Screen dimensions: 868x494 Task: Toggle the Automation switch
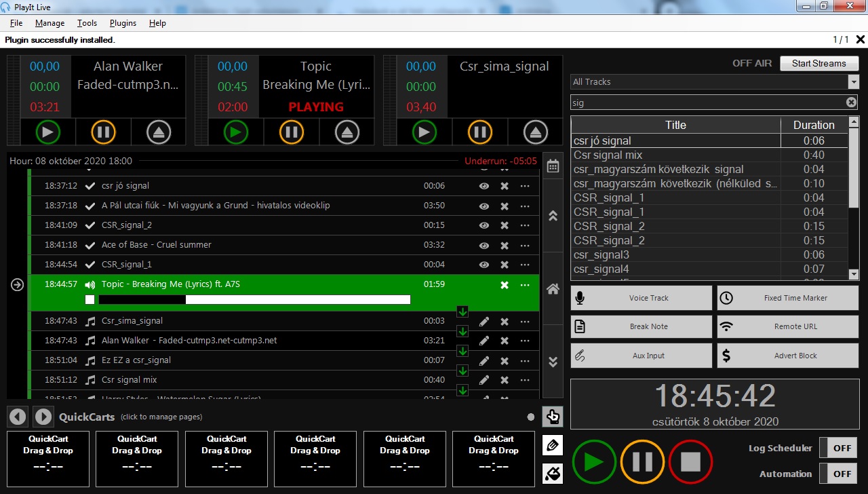click(838, 474)
